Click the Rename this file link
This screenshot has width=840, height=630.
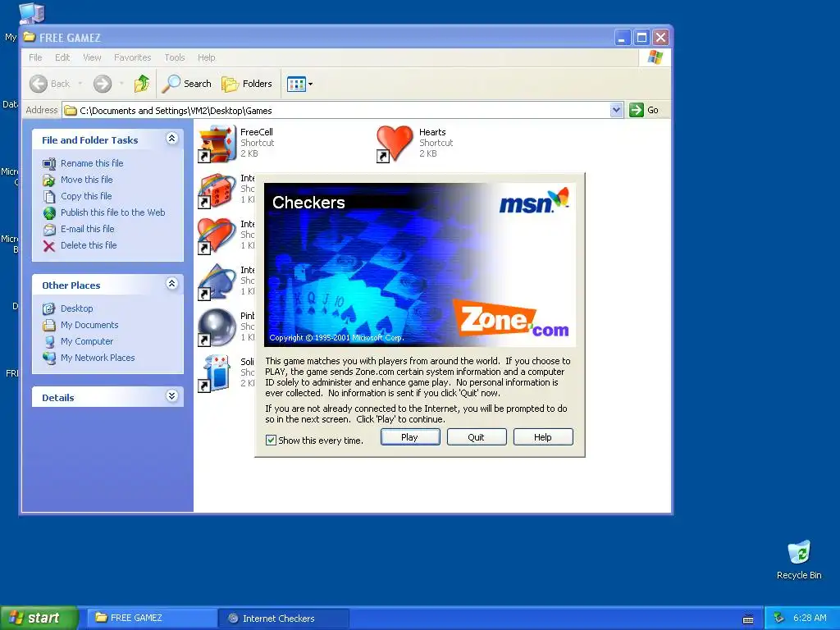click(92, 163)
